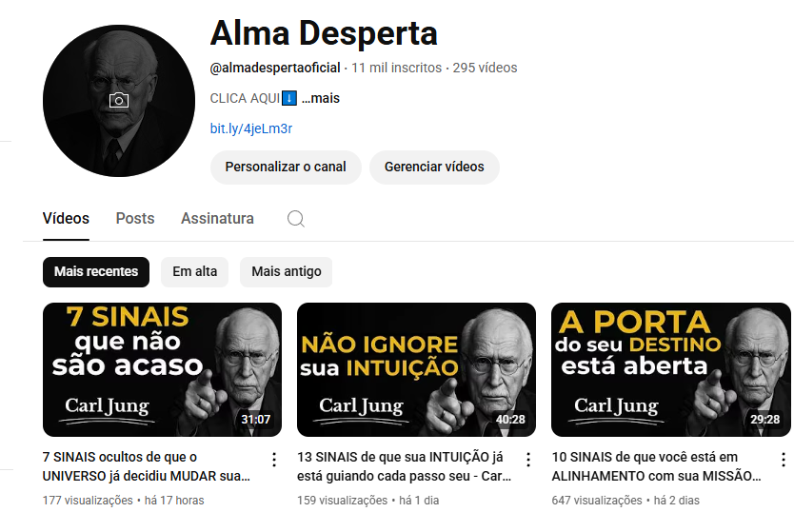Switch to the Assinatura tab
Image resolution: width=794 pixels, height=532 pixels.
217,218
